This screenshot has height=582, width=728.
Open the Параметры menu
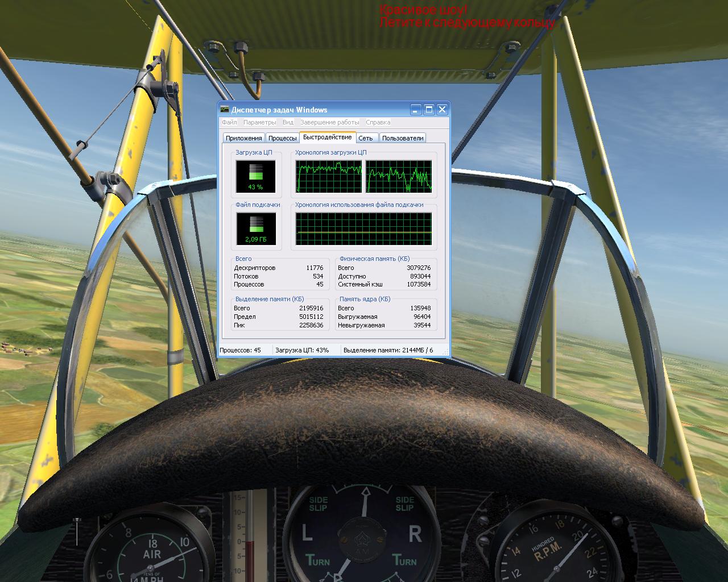tap(259, 122)
